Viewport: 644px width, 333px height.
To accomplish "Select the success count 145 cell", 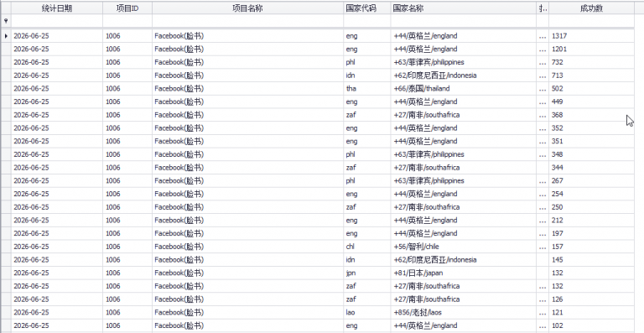I will coord(591,260).
